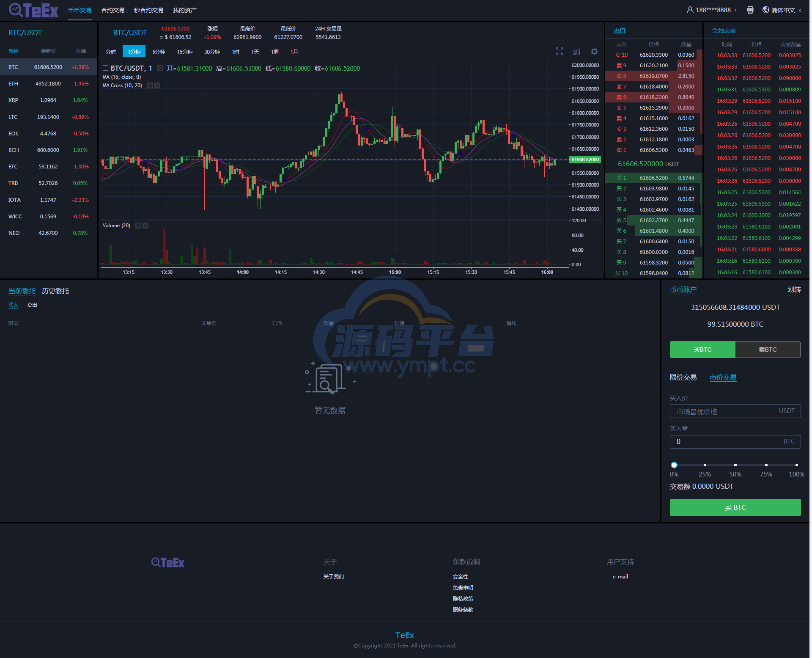Select the ETH row in coin list
This screenshot has height=658, width=812.
tap(49, 84)
